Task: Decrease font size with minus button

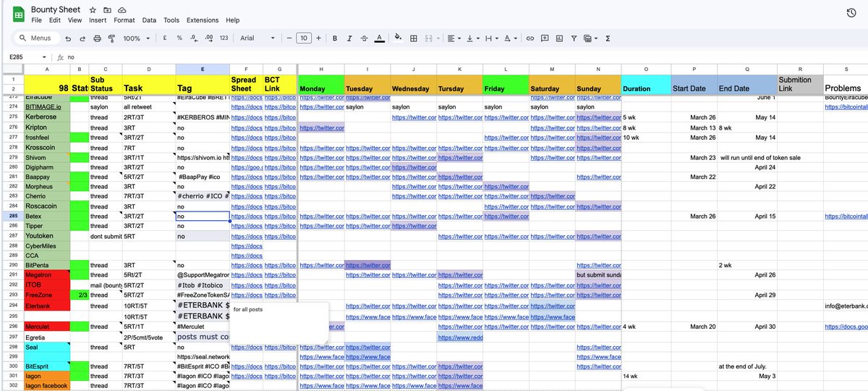Action: (289, 38)
